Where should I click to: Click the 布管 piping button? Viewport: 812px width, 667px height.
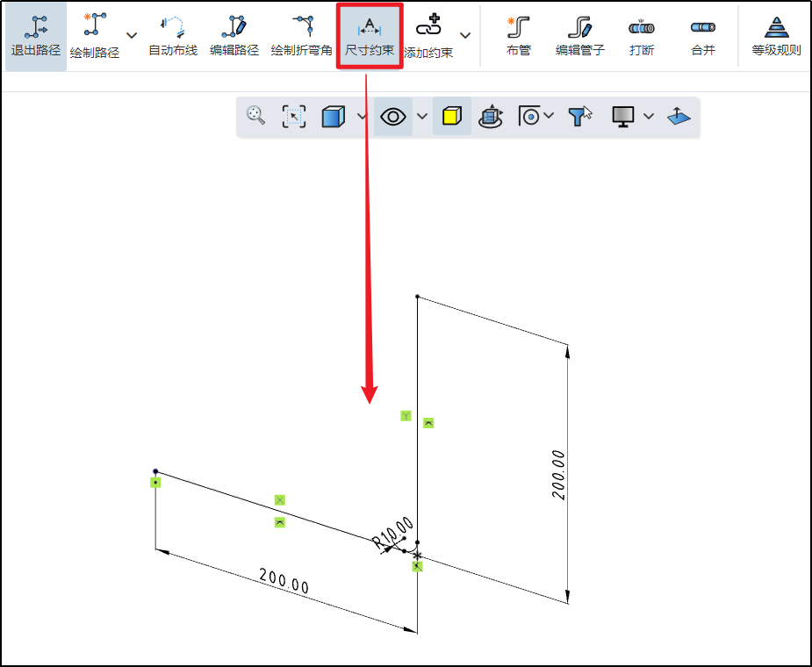point(519,35)
